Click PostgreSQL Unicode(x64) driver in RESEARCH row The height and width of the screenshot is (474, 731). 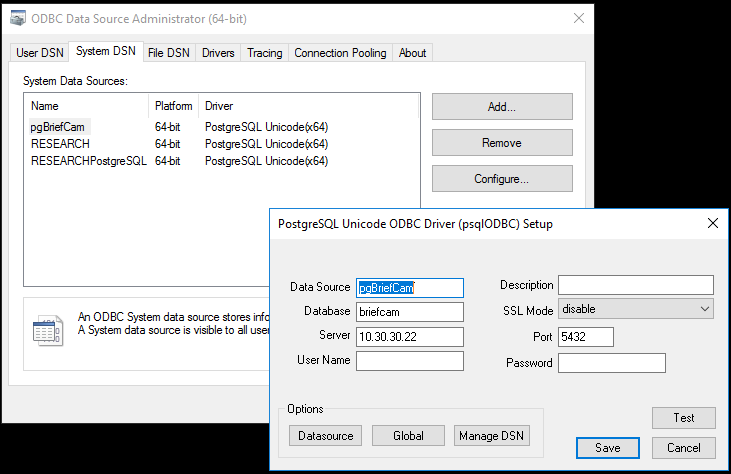(267, 144)
